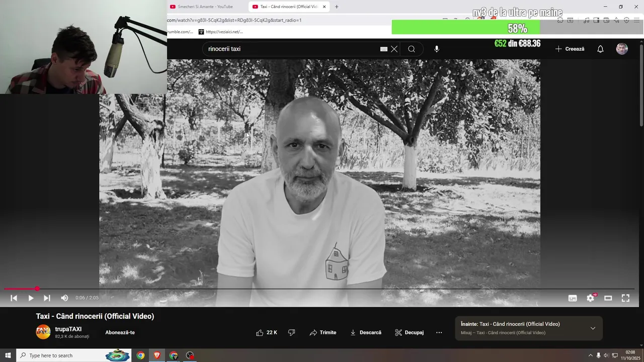Open Google Chrome from the taskbar
644x362 pixels.
tap(140, 355)
